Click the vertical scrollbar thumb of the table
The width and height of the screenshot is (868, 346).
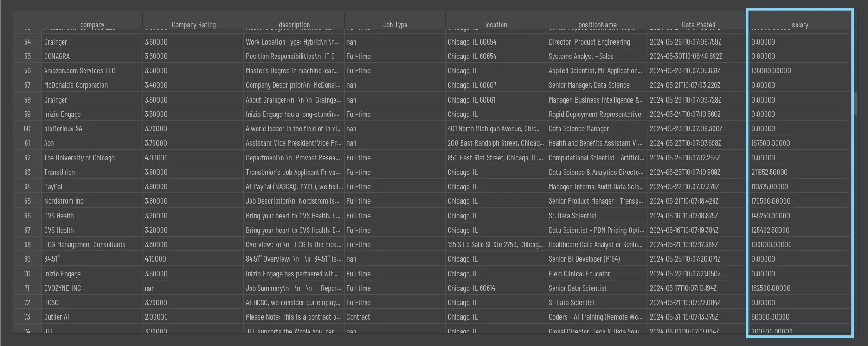[x=854, y=104]
